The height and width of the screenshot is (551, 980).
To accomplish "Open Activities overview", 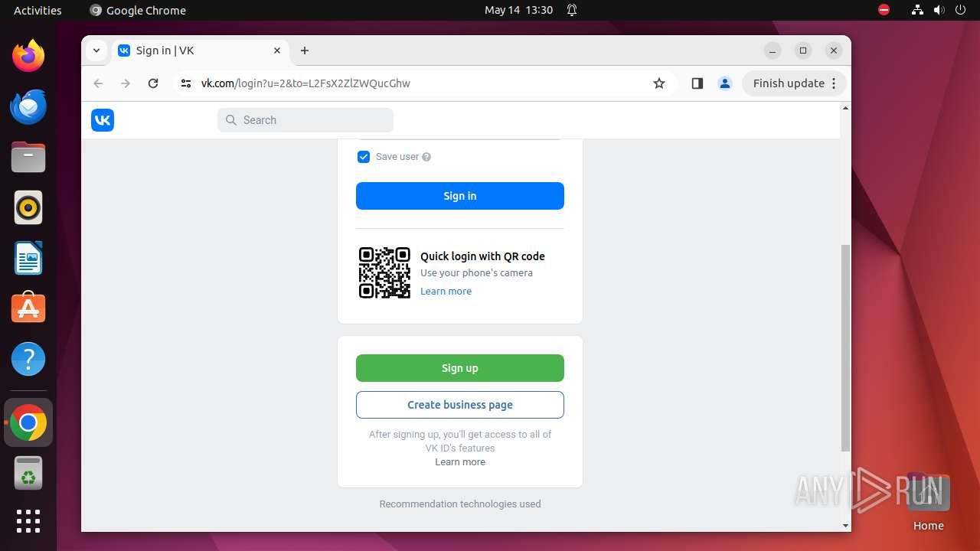I will click(x=38, y=10).
